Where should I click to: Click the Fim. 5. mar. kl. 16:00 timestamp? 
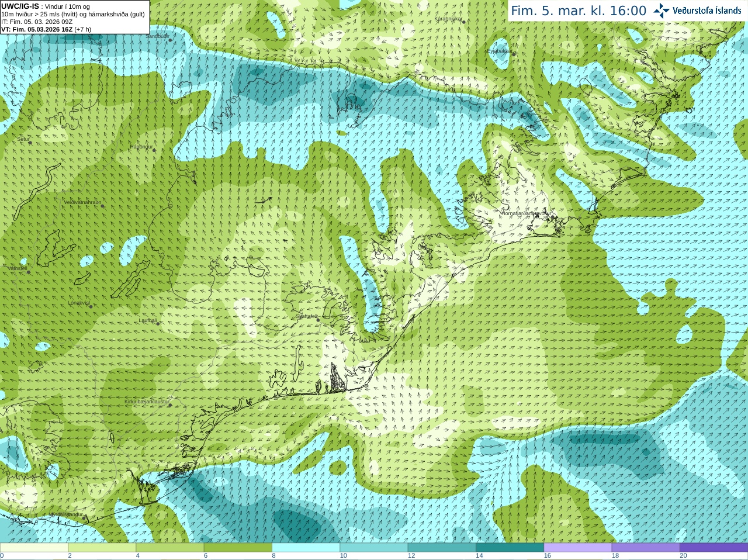[579, 11]
